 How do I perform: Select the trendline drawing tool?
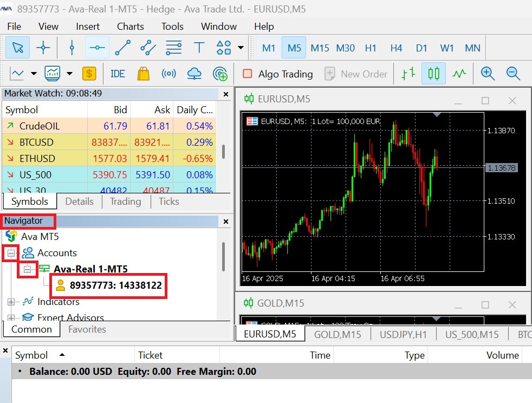pos(122,48)
